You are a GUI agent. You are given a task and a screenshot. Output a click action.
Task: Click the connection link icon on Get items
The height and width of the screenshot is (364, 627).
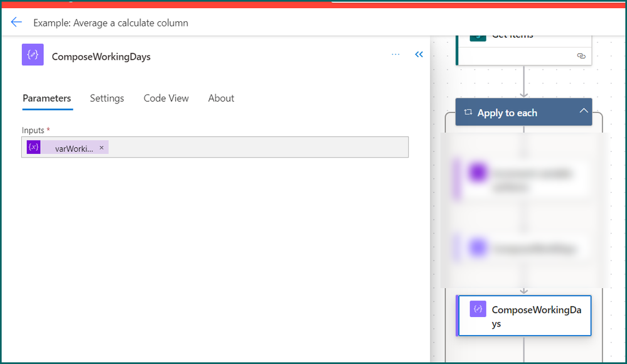coord(581,56)
